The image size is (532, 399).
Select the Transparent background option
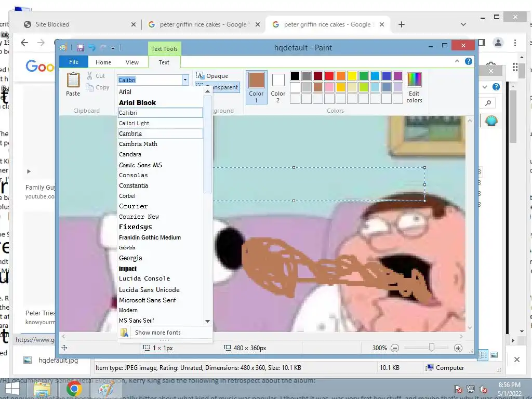coord(218,87)
